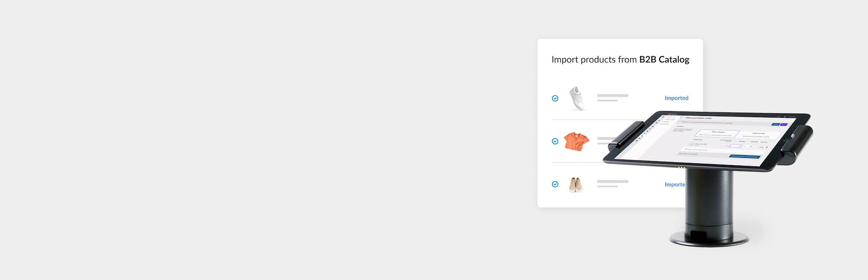Toggle the checkmark beside the tan shoes

pyautogui.click(x=555, y=184)
